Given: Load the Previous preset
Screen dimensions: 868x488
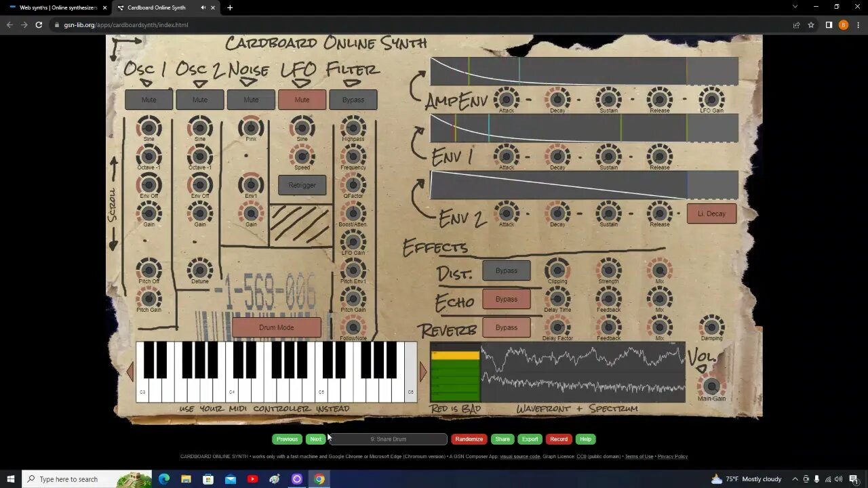Looking at the screenshot, I should click(287, 439).
